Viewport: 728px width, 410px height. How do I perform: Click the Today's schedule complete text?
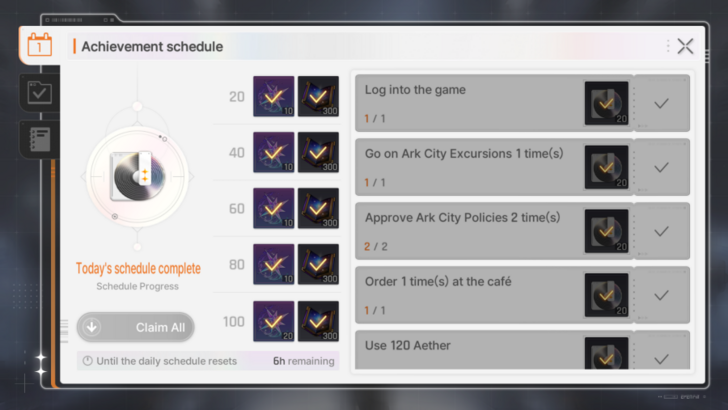coord(138,268)
